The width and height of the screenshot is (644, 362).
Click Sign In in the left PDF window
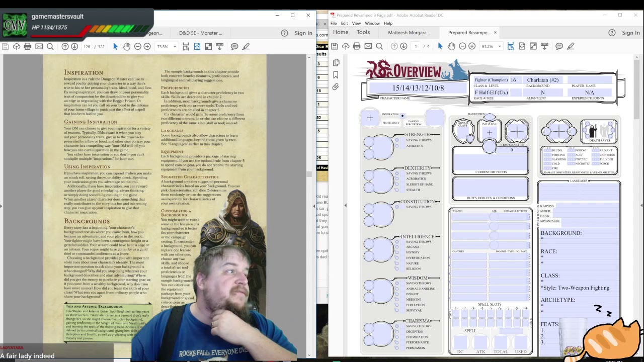pyautogui.click(x=303, y=33)
